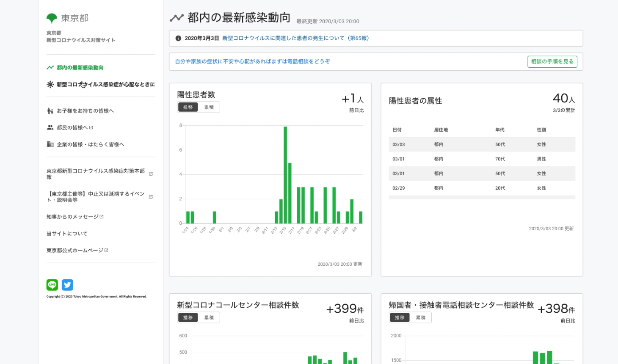Click the 東京都 title text next to the logo

pyautogui.click(x=75, y=18)
